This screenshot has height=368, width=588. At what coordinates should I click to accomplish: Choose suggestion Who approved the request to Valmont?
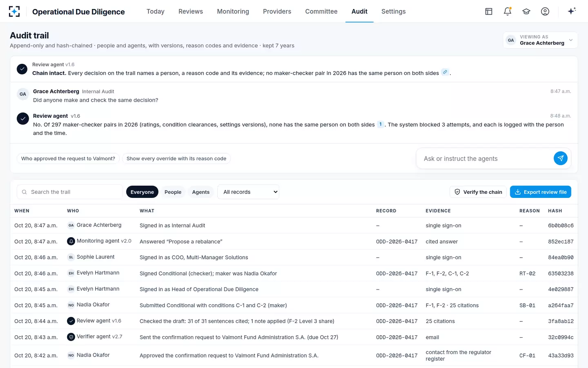click(68, 158)
